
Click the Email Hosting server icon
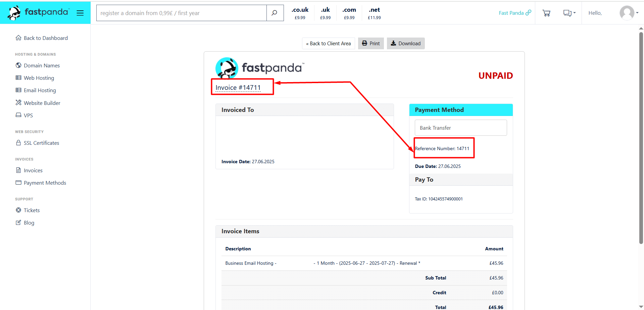click(x=18, y=90)
